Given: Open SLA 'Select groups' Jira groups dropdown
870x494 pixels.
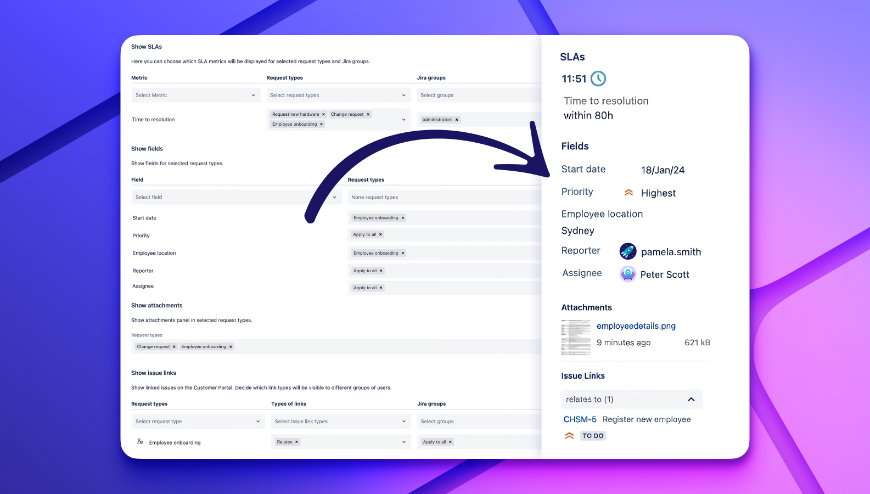Looking at the screenshot, I should tap(479, 95).
